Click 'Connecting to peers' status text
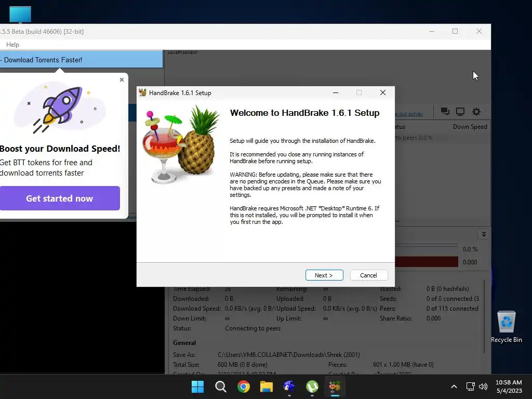Viewport: 532px width, 399px height. click(x=253, y=328)
